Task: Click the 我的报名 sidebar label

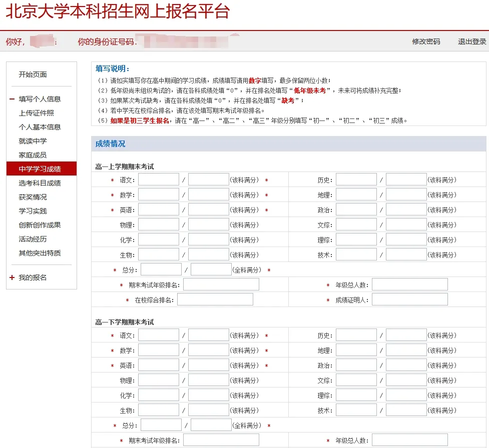Action: click(x=33, y=277)
